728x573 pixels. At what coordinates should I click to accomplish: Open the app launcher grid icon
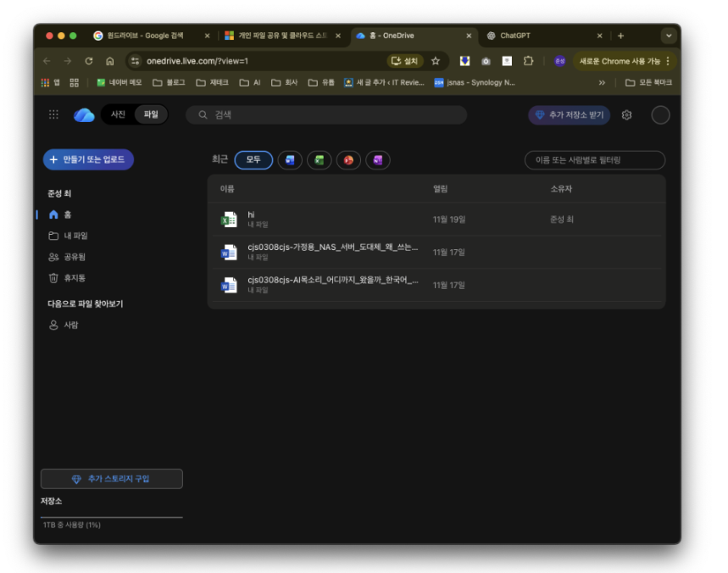tap(53, 115)
